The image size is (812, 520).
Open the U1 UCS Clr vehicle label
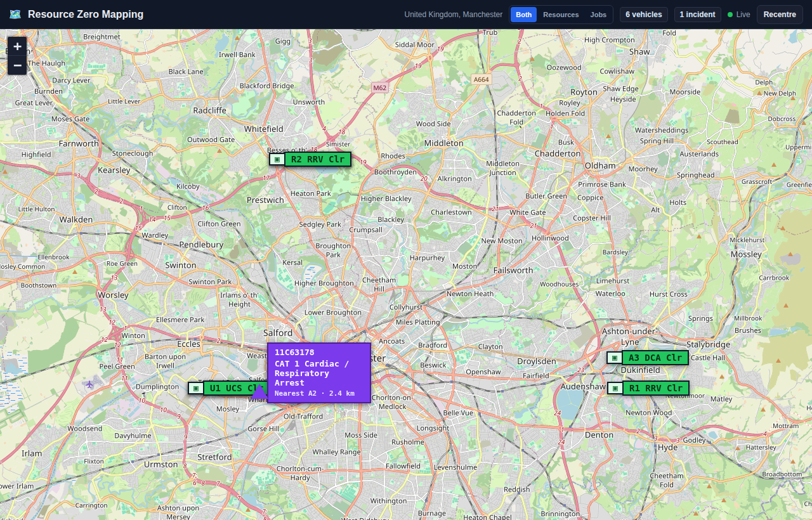(x=235, y=388)
